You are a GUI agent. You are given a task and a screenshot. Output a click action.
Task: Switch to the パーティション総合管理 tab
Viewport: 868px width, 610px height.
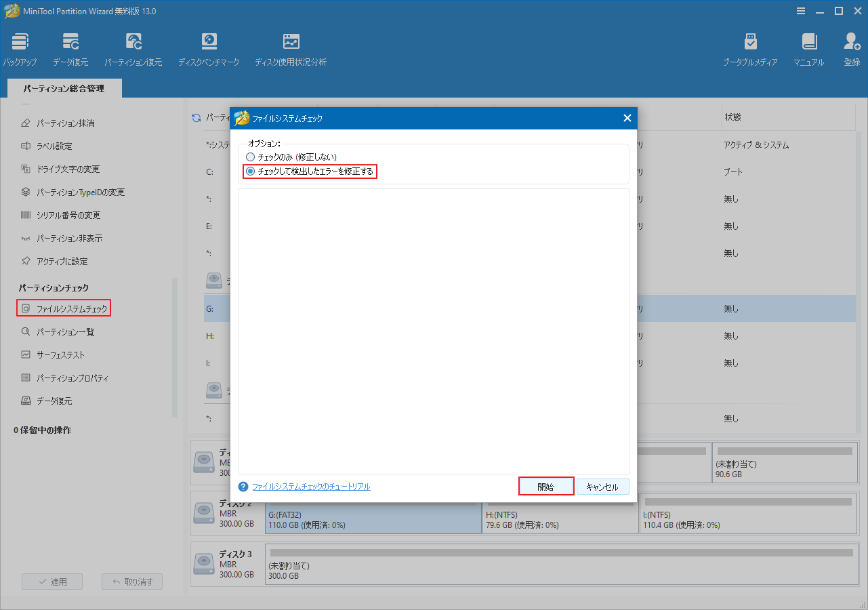click(x=64, y=87)
